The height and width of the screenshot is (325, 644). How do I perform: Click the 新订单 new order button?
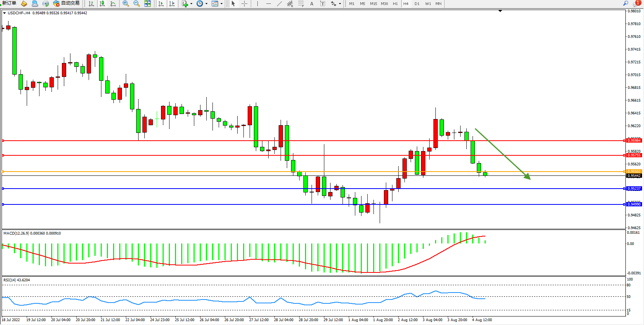9,3
